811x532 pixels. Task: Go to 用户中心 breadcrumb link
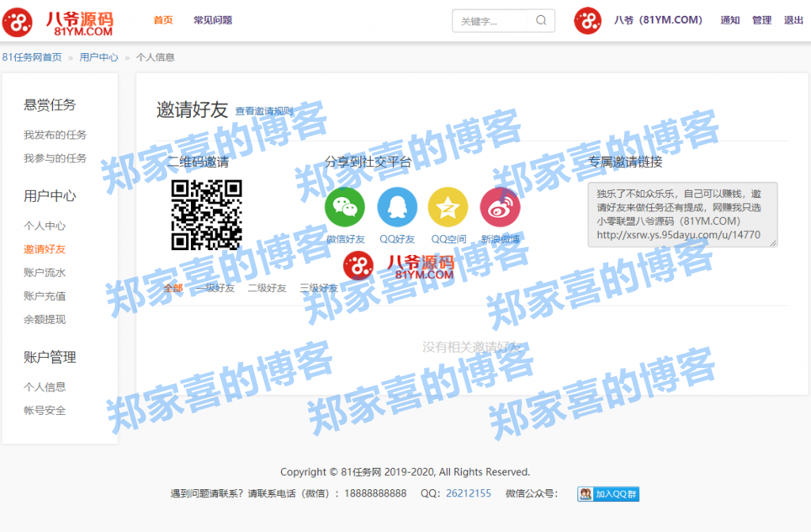tap(99, 57)
